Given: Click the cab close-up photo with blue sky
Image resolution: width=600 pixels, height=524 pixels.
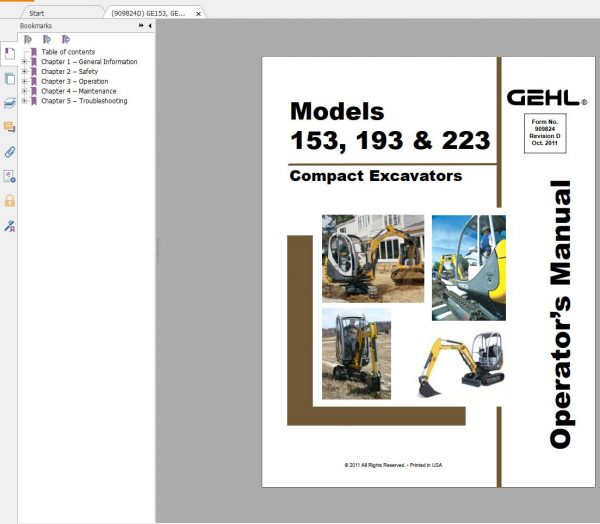Looking at the screenshot, I should click(469, 268).
